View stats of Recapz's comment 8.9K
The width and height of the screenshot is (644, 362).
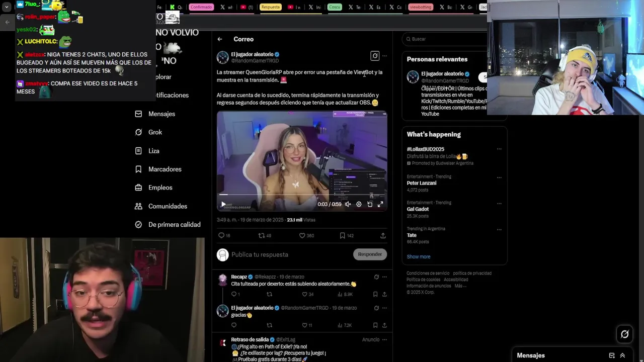345,294
